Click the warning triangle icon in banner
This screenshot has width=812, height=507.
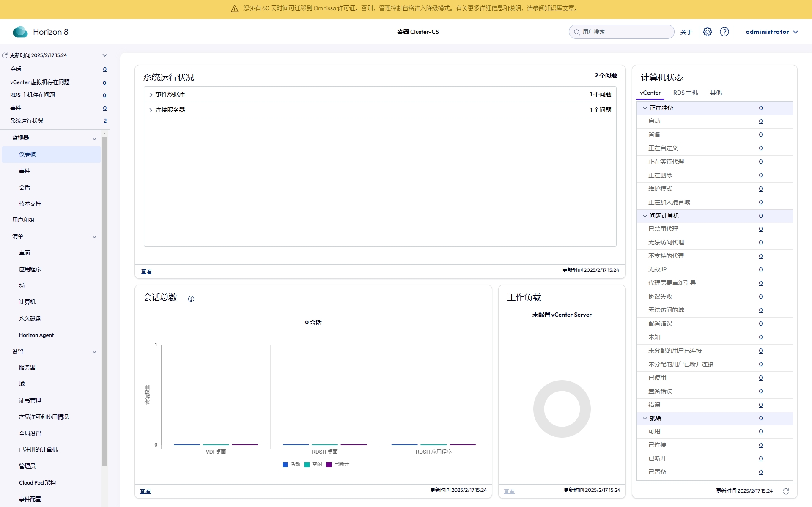(x=235, y=9)
